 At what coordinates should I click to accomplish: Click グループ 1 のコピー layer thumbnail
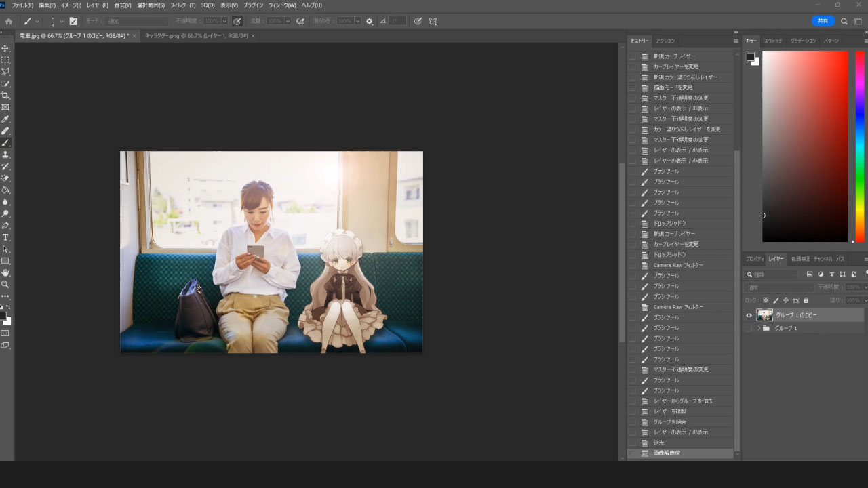tap(765, 315)
